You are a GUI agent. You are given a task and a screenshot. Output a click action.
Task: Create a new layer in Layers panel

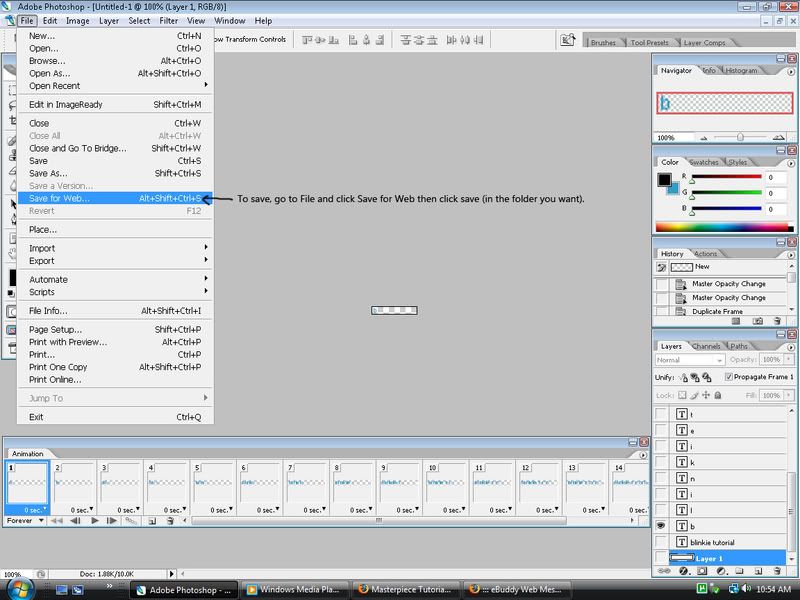point(758,571)
